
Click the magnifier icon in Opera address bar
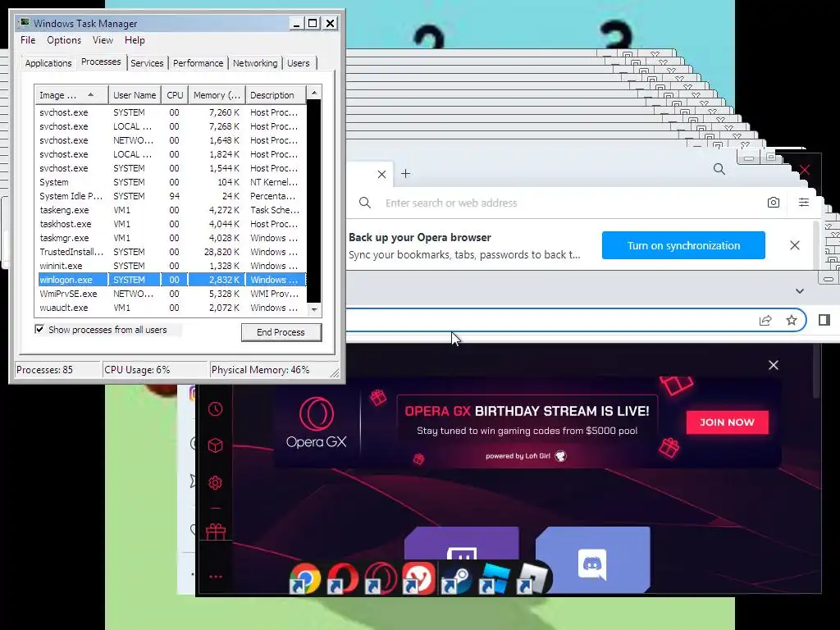click(x=365, y=203)
